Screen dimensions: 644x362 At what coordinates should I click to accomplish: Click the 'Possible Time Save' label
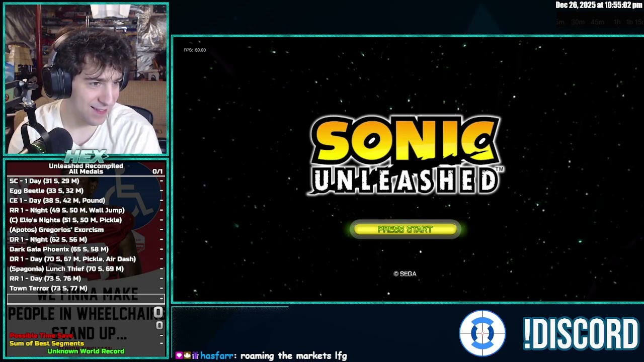coord(41,335)
